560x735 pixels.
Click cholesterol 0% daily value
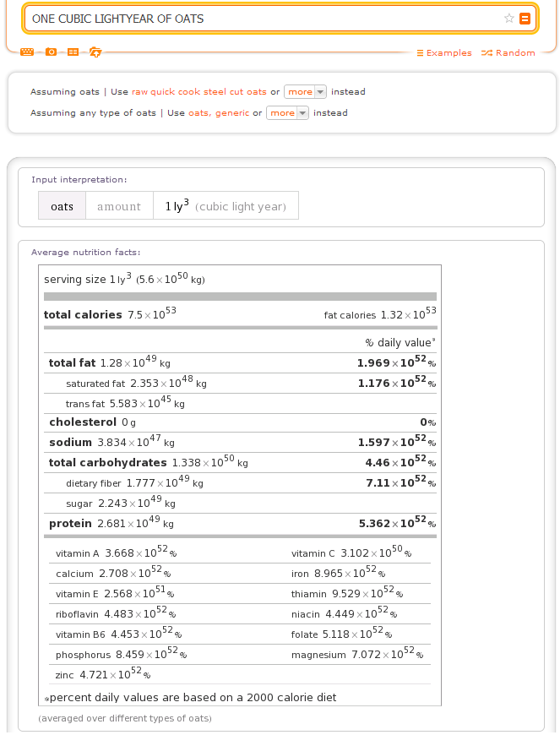(428, 422)
